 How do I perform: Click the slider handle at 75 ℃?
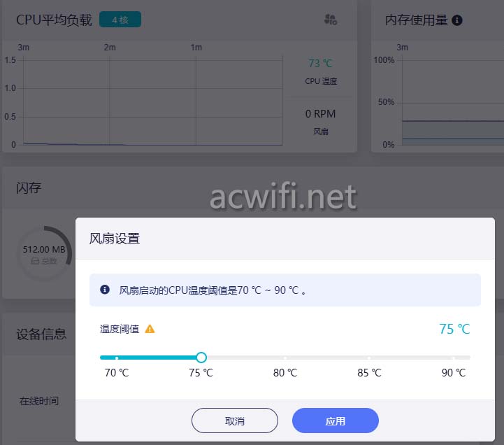(201, 358)
